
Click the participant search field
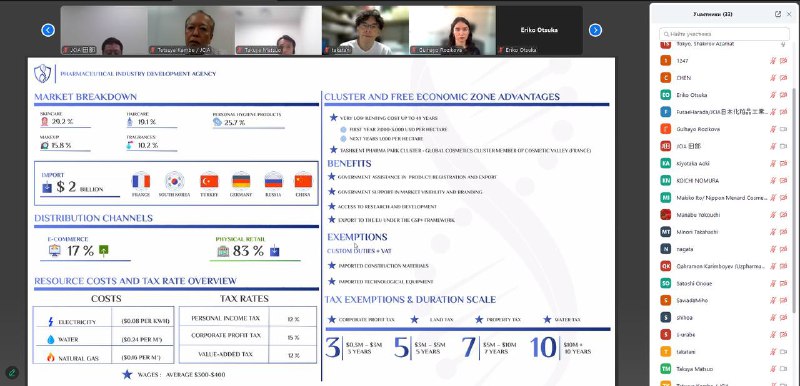coord(724,34)
